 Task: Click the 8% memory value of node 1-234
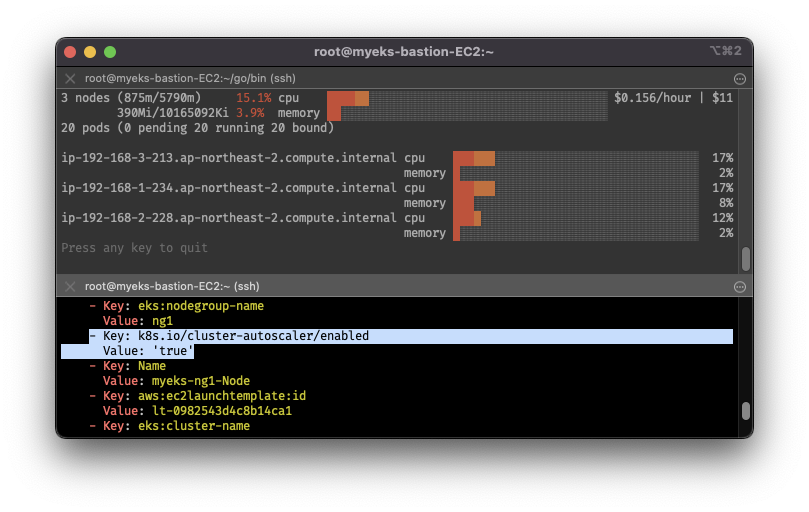tap(726, 203)
